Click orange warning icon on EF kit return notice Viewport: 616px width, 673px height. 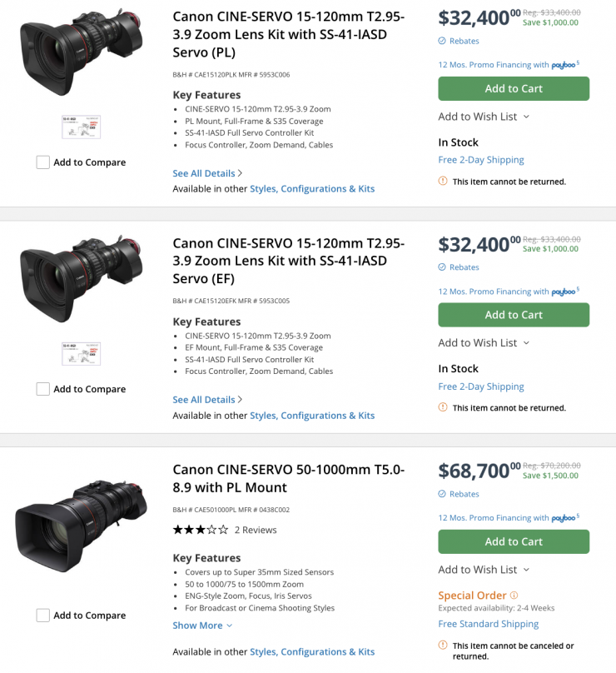[x=443, y=407]
